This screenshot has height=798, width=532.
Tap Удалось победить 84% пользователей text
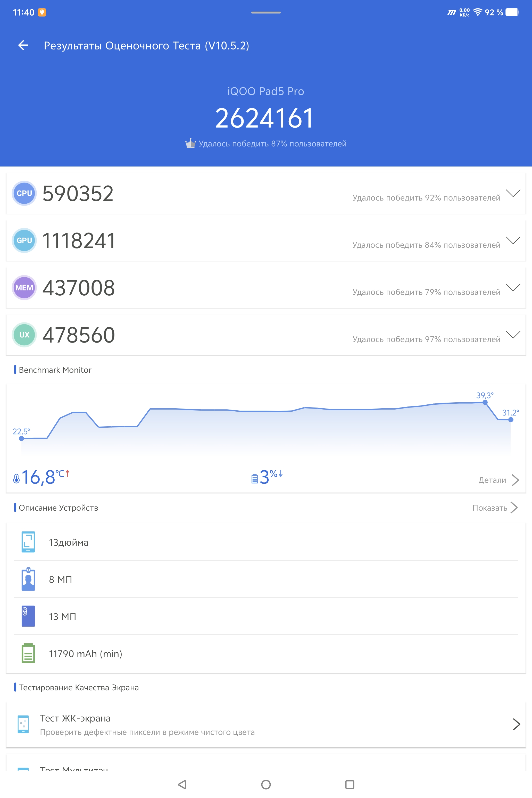click(427, 245)
